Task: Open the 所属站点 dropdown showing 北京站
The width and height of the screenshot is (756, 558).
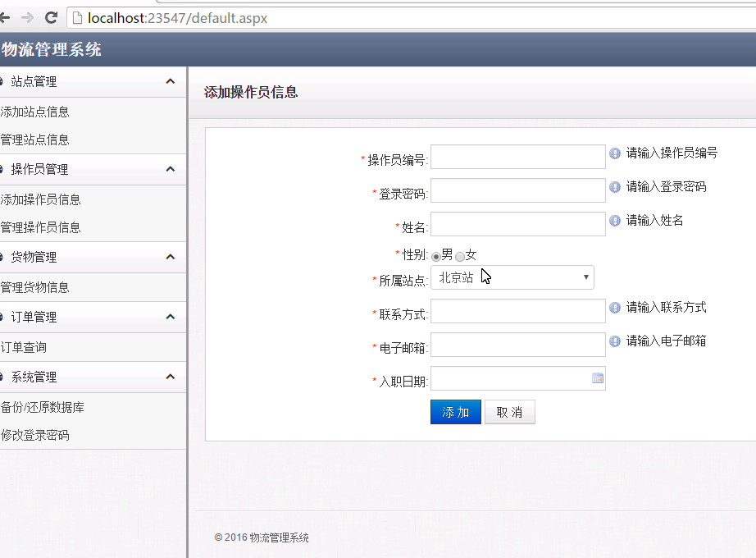Action: point(512,277)
